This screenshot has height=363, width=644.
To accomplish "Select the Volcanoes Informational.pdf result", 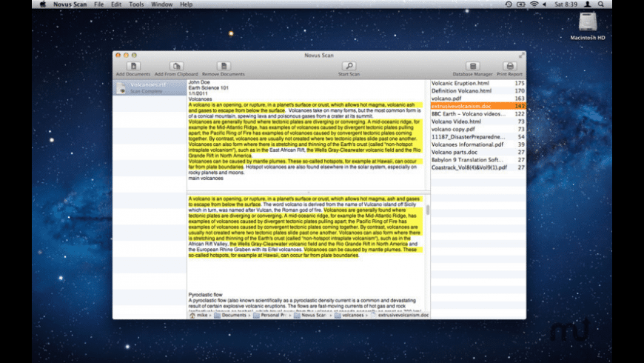I will [478, 144].
